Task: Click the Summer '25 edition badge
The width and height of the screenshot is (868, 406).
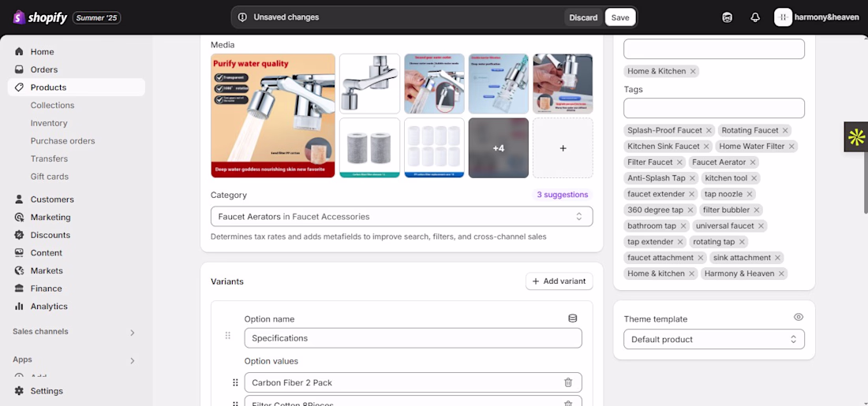Action: pyautogui.click(x=97, y=17)
